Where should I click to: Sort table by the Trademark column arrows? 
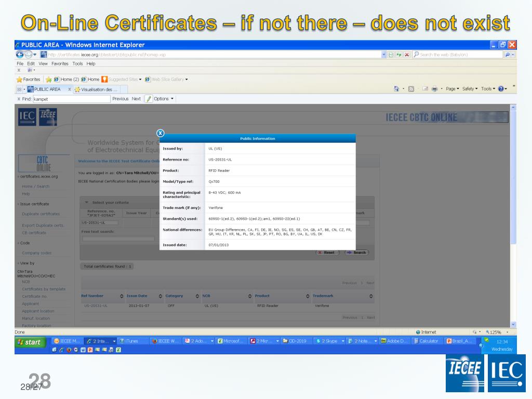click(x=371, y=296)
